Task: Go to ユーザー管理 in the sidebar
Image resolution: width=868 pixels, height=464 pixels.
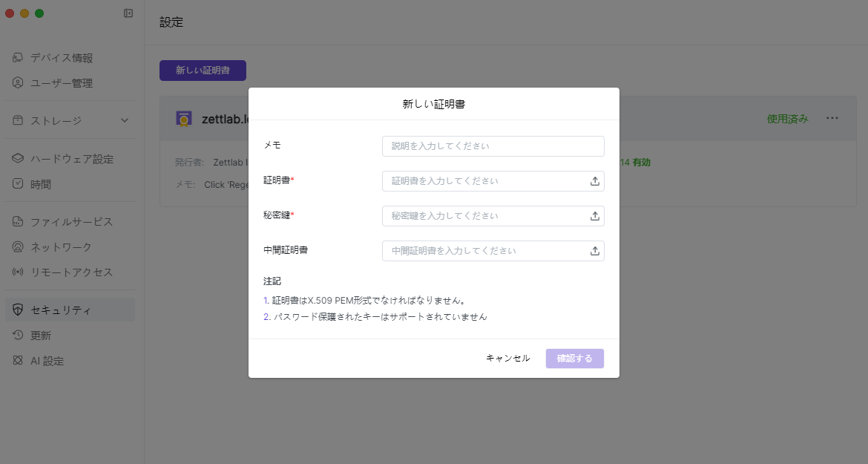Action: click(62, 83)
